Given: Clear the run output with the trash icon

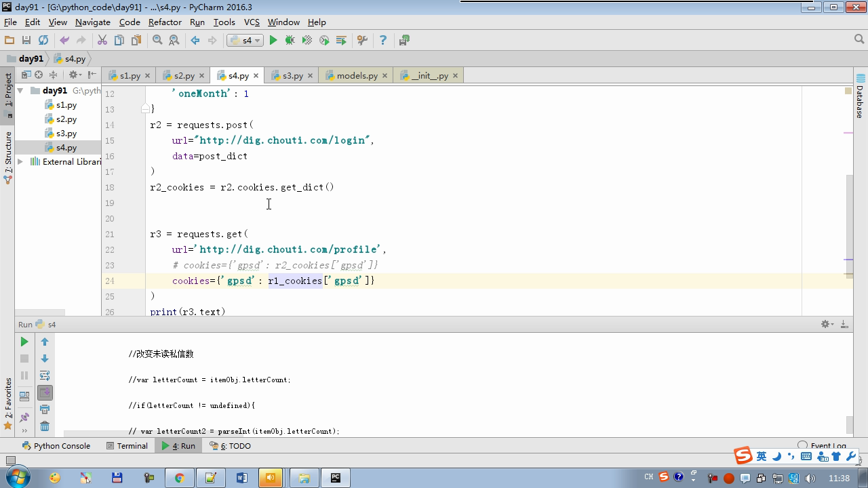Looking at the screenshot, I should click(x=45, y=426).
